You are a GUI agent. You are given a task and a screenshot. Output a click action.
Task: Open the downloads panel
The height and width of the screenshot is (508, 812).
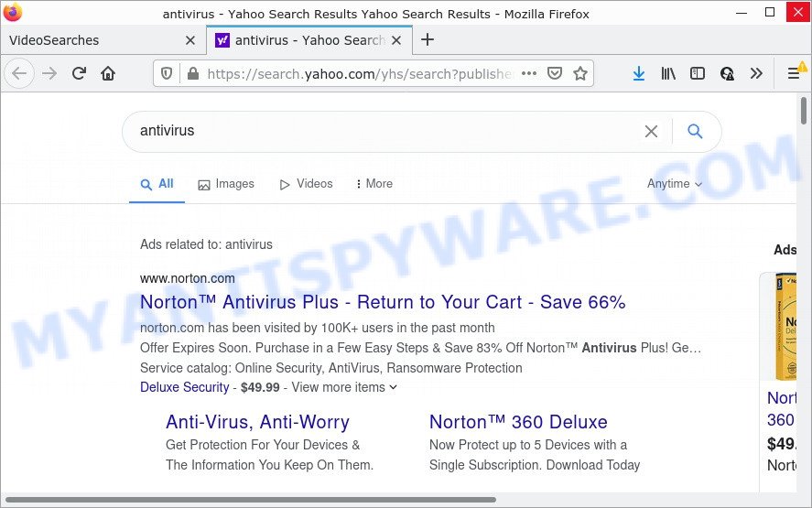coord(639,73)
